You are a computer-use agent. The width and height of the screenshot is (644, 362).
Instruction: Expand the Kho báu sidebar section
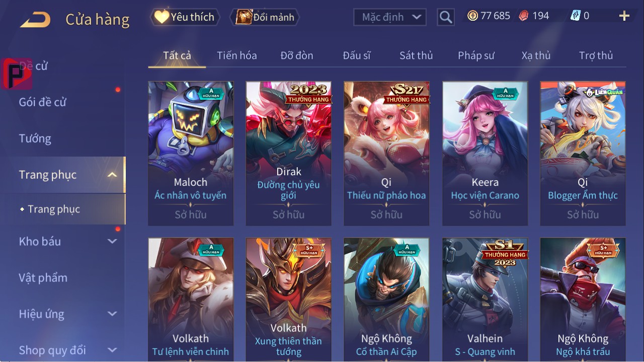pos(112,241)
